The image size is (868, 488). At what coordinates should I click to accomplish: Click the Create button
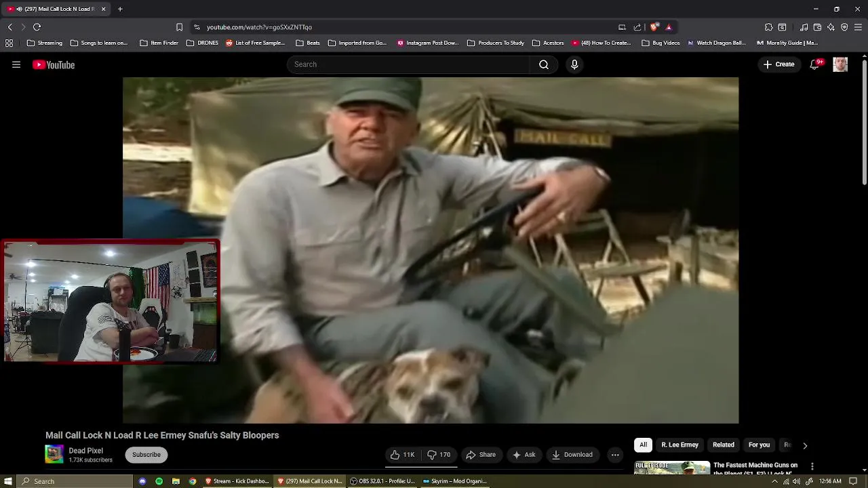pyautogui.click(x=778, y=64)
